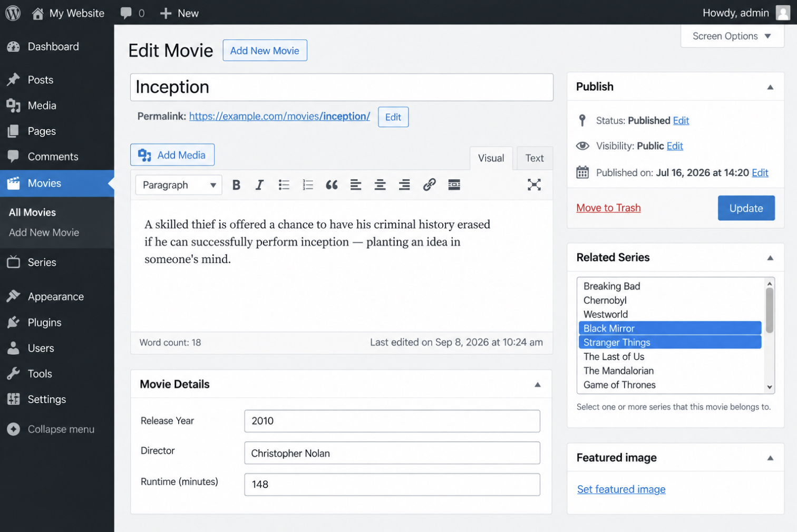Align text center

[x=380, y=185]
